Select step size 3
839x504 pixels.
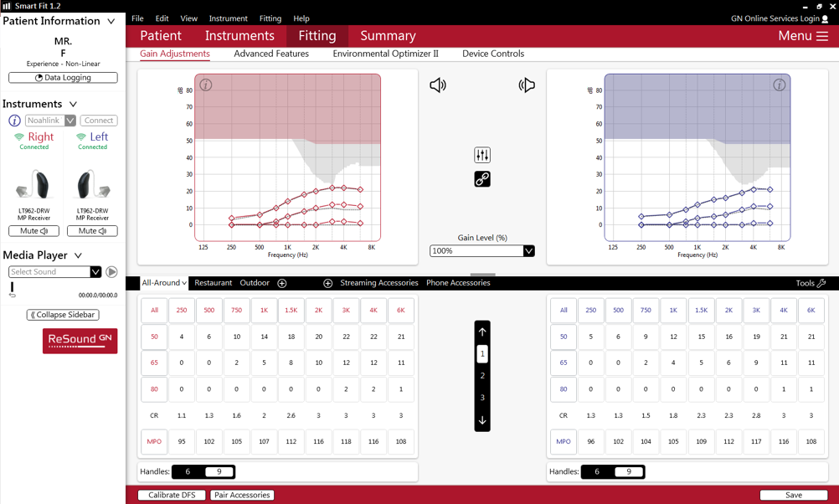[x=482, y=398]
